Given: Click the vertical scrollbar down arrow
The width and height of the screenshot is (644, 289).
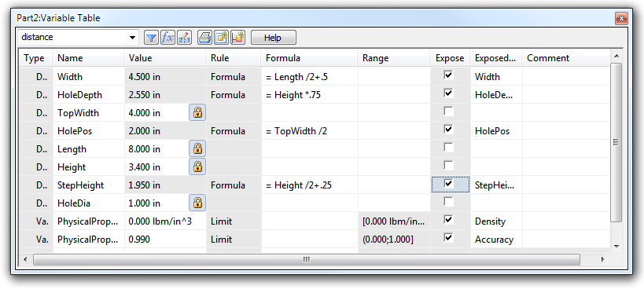Looking at the screenshot, I should (x=616, y=246).
